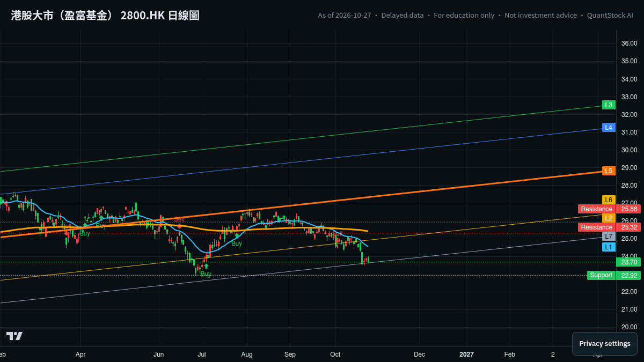The image size is (644, 362).
Task: Select the L4 blue trendline label
Action: [x=609, y=128]
